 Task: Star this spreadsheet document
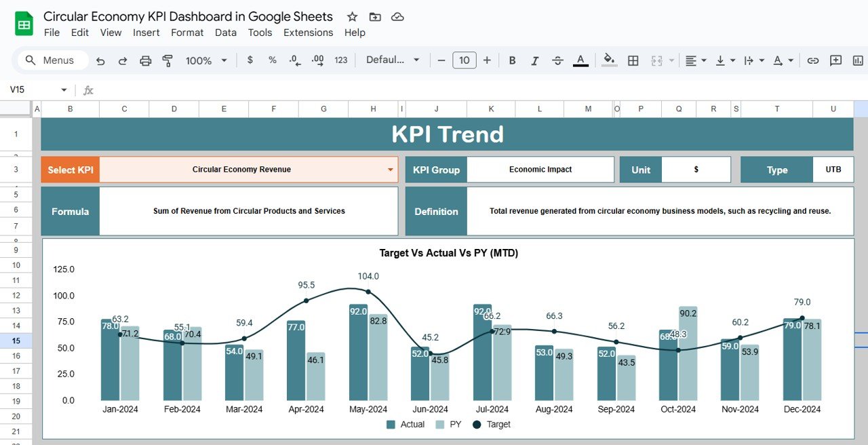(x=352, y=17)
